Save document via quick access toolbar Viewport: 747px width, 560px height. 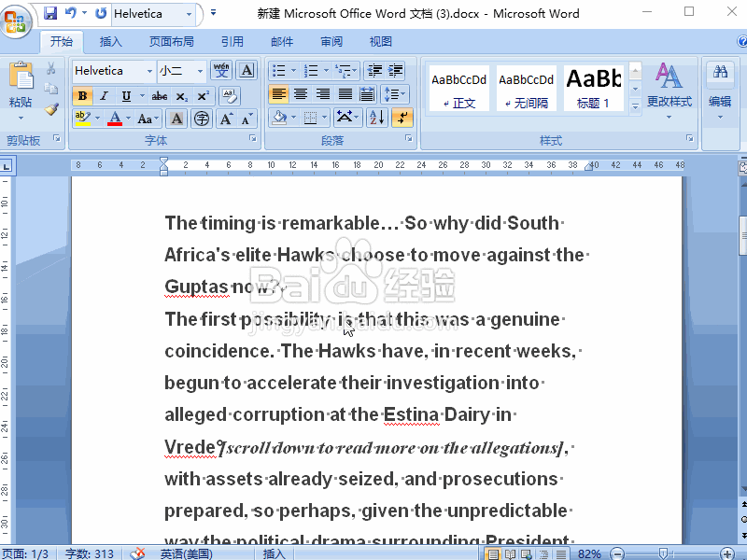50,13
